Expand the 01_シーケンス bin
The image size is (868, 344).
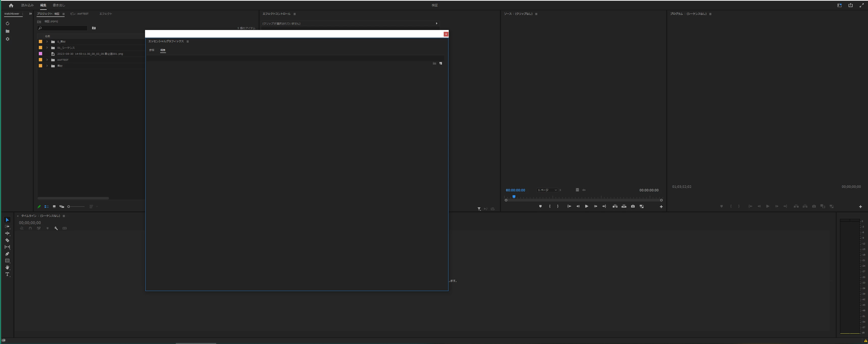(47, 48)
